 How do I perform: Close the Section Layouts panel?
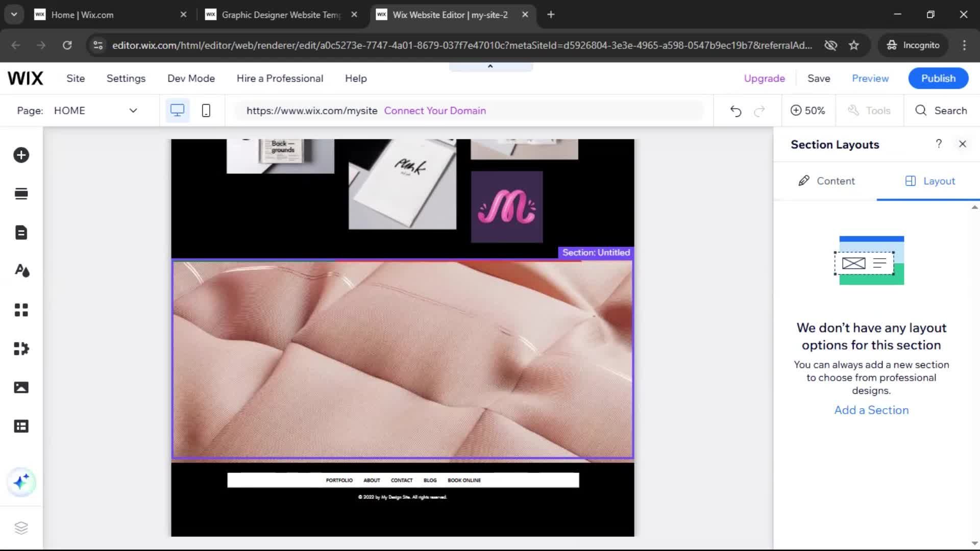962,144
